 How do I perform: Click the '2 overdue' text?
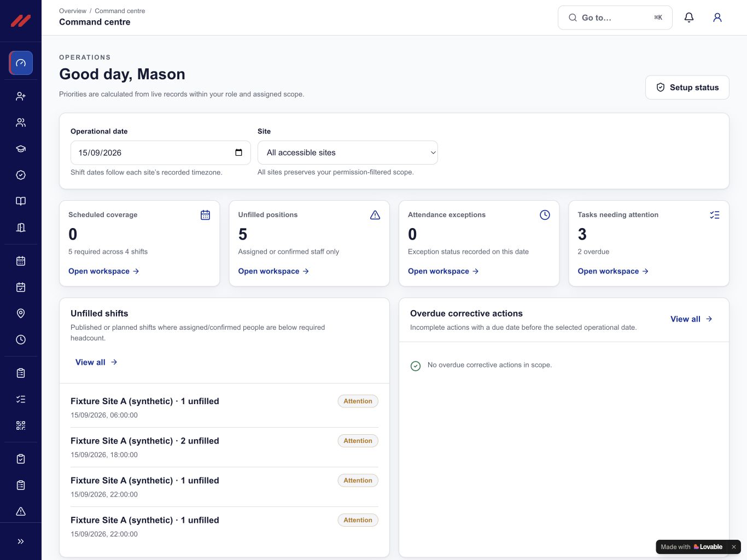[x=593, y=252]
